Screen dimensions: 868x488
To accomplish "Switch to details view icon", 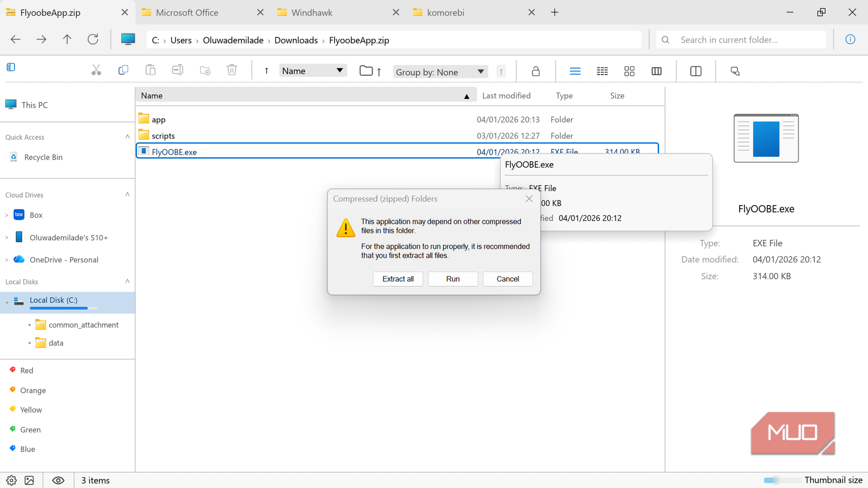I will click(602, 71).
